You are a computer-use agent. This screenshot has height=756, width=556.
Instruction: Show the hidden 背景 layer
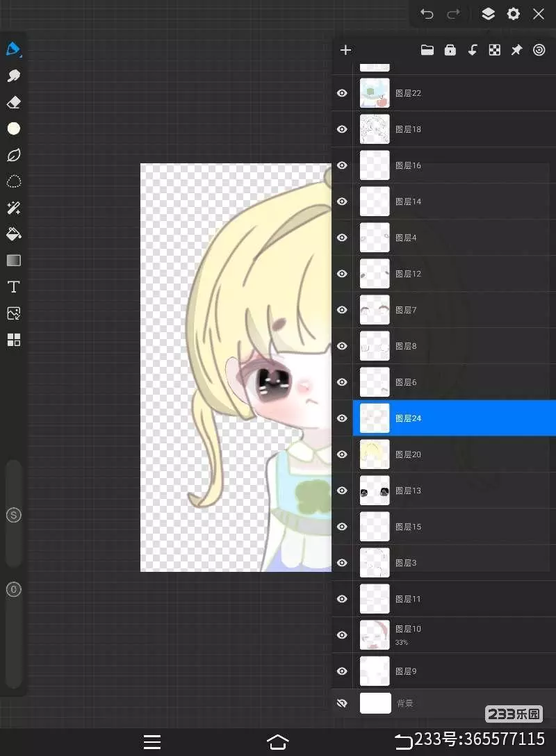pos(342,703)
